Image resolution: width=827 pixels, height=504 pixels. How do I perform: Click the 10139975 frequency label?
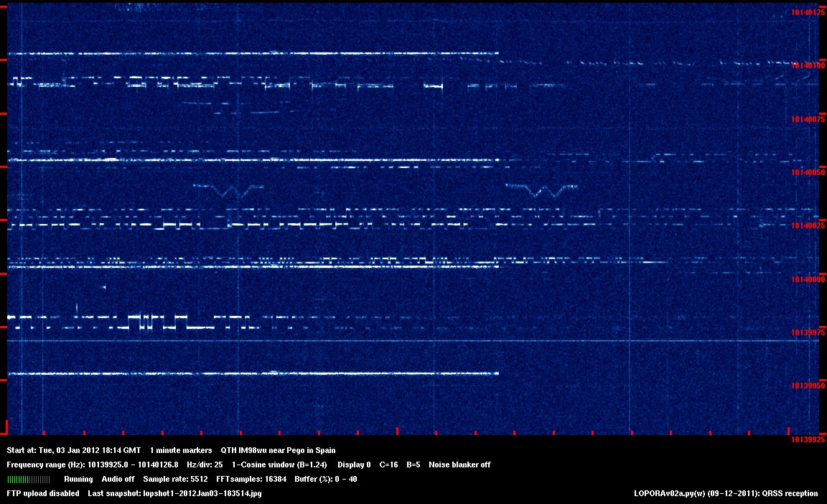click(x=808, y=332)
